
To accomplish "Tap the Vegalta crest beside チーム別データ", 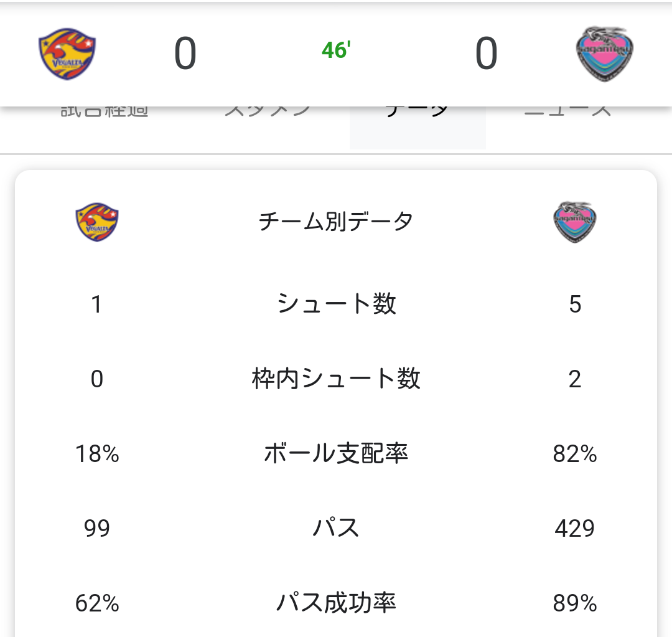I will tap(97, 222).
